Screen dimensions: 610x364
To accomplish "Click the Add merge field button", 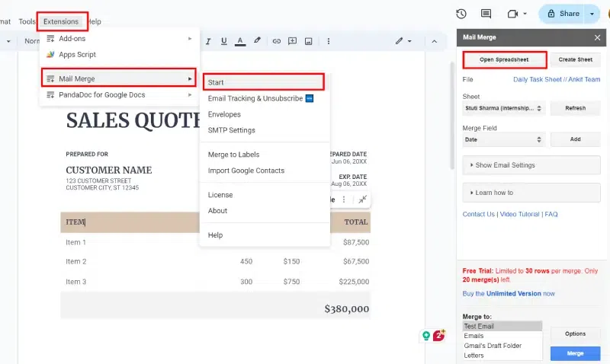I will click(576, 139).
